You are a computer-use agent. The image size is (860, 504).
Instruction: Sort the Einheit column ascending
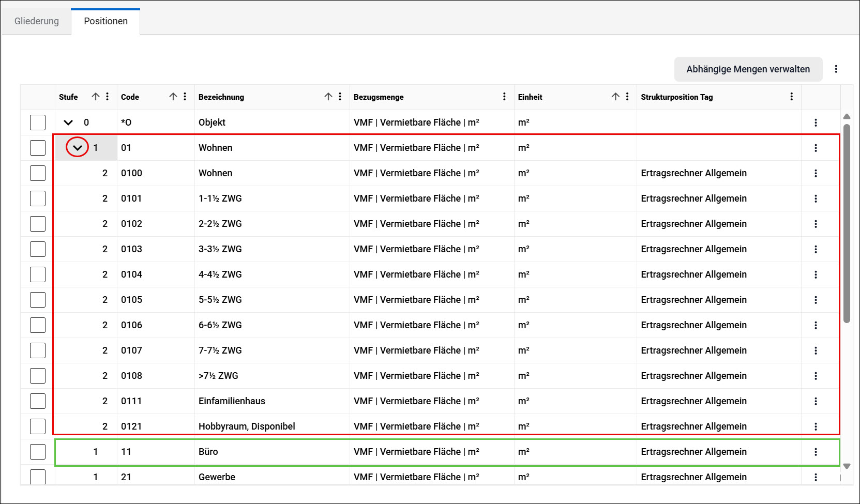(x=615, y=97)
